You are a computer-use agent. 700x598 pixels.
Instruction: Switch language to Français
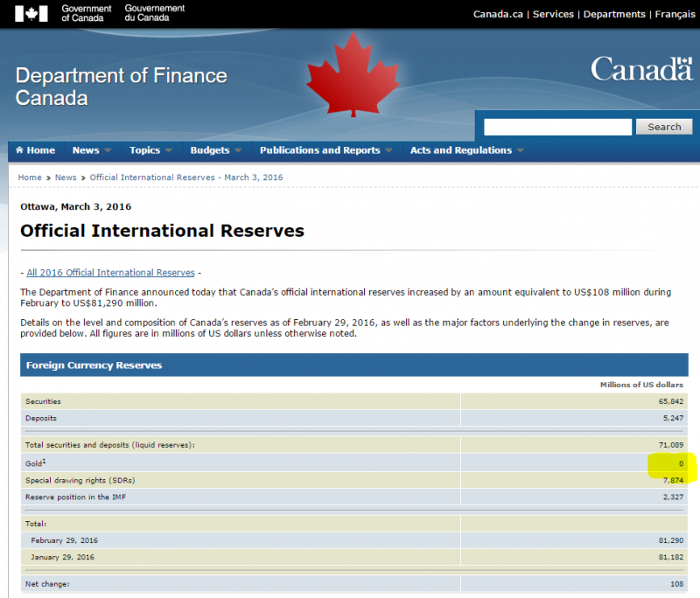(x=675, y=14)
